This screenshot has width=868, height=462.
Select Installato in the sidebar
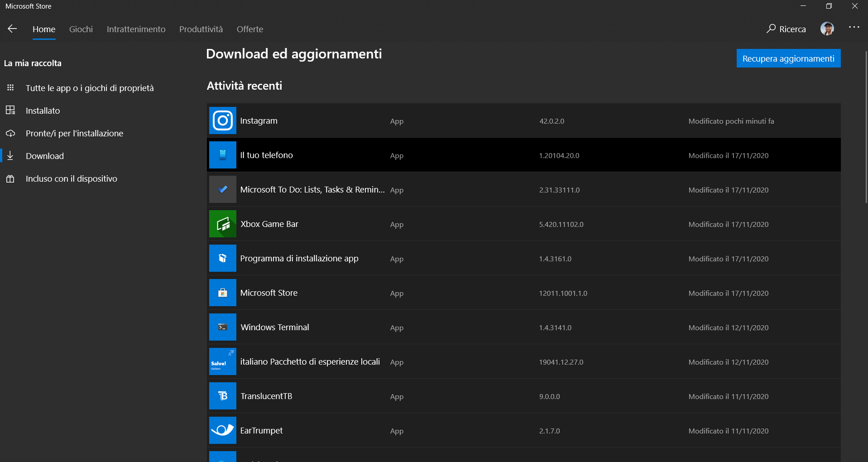point(43,111)
